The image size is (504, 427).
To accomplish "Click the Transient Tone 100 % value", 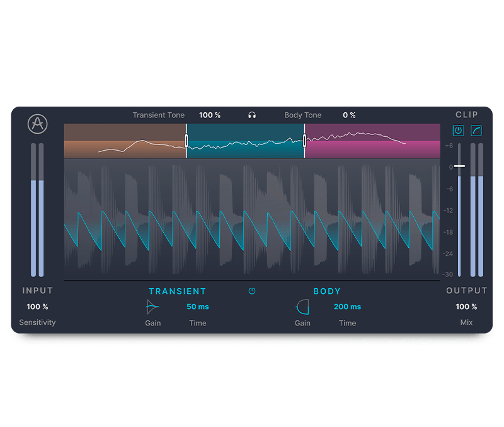I will pyautogui.click(x=210, y=115).
